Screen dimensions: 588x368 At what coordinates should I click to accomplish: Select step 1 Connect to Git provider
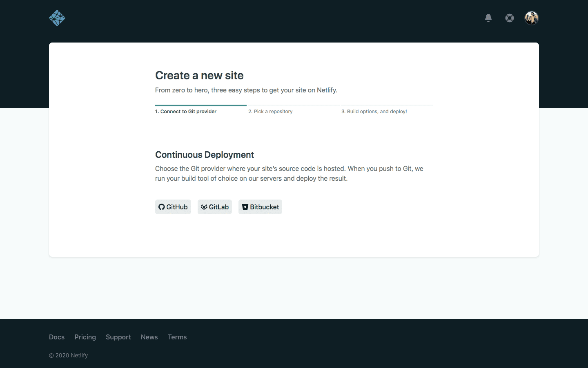point(186,112)
